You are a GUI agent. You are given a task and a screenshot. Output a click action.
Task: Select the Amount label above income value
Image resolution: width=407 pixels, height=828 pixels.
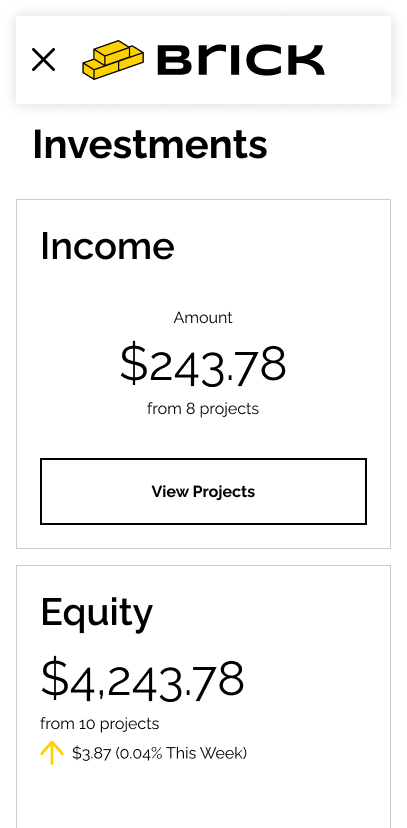click(203, 317)
